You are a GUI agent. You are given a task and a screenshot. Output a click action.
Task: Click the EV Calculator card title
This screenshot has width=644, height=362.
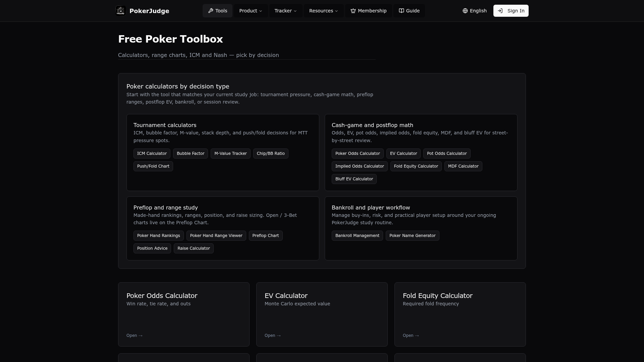(x=286, y=296)
